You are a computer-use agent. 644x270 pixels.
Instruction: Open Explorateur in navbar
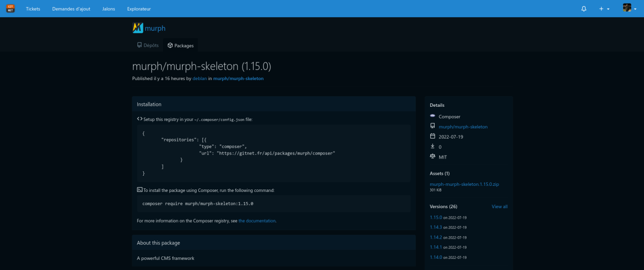139,9
